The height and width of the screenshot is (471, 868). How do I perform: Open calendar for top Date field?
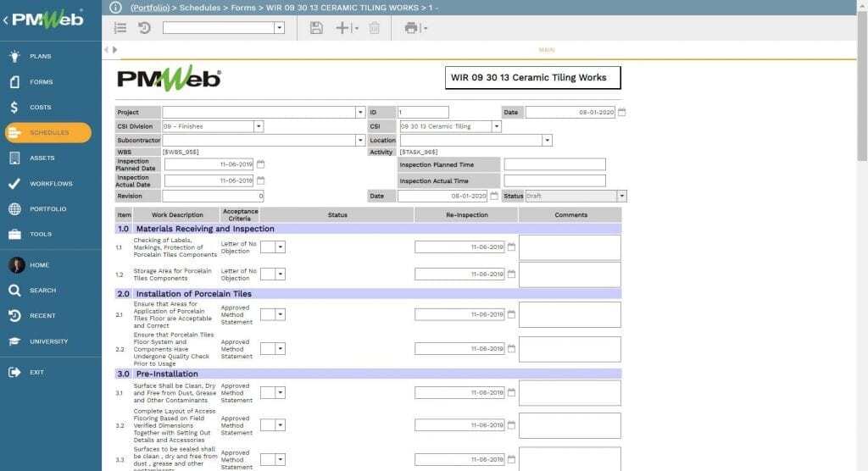tap(621, 113)
